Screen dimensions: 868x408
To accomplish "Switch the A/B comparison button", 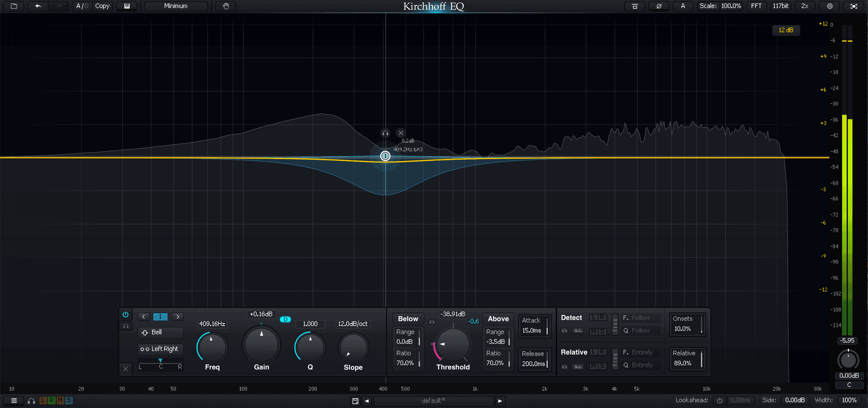I will pos(82,6).
